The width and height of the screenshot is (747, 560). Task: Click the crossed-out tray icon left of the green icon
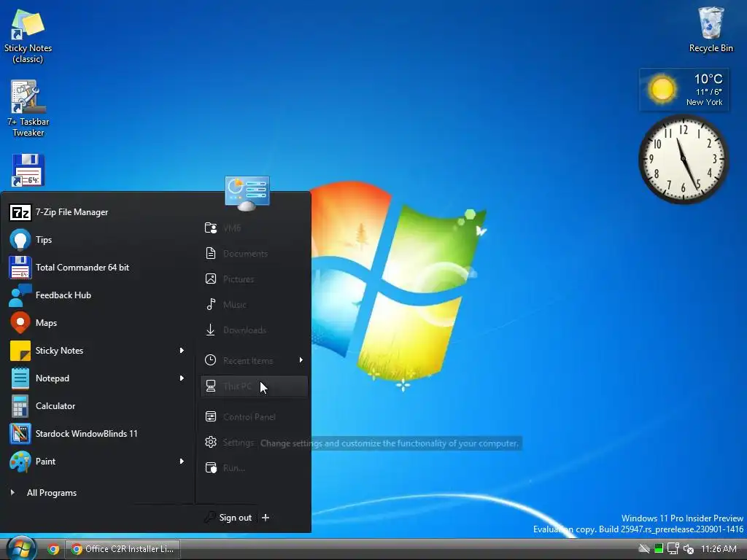[x=644, y=548]
